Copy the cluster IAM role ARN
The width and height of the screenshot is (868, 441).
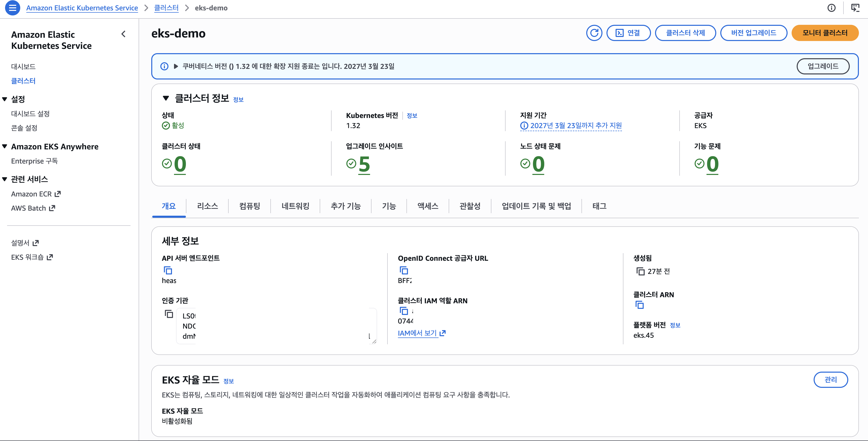click(404, 311)
